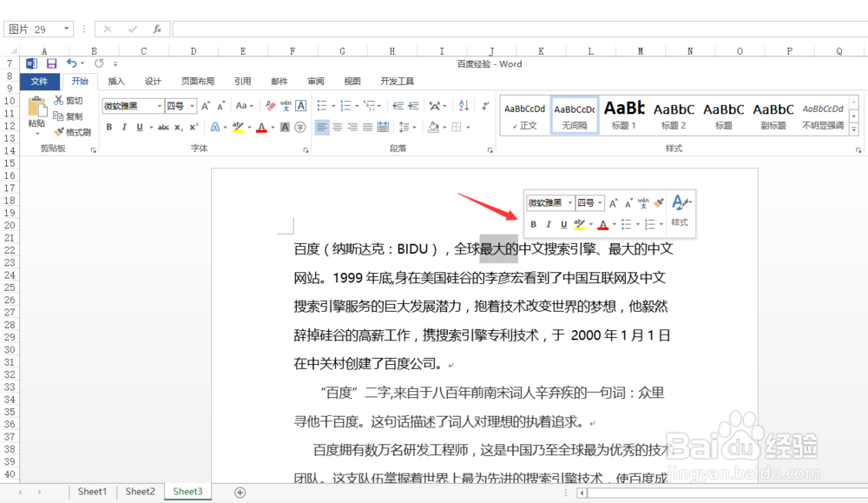This screenshot has height=503, width=868.
Task: Click the Decrease Indent icon
Action: (x=398, y=105)
